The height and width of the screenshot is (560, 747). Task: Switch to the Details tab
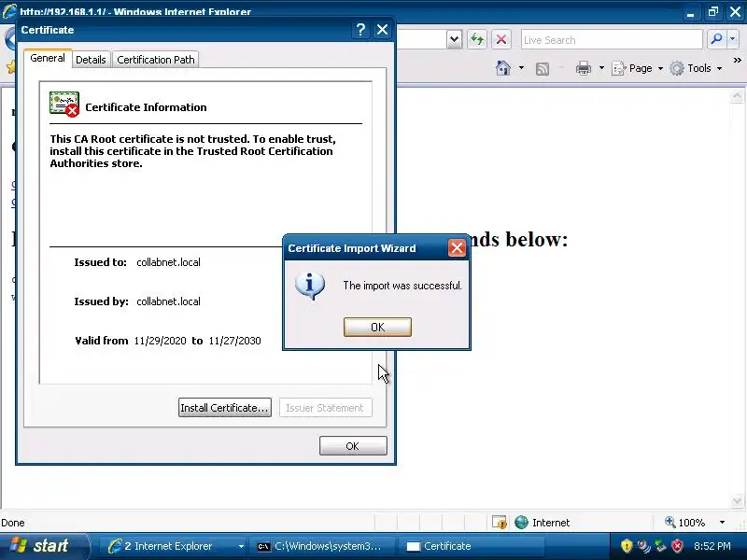click(91, 60)
